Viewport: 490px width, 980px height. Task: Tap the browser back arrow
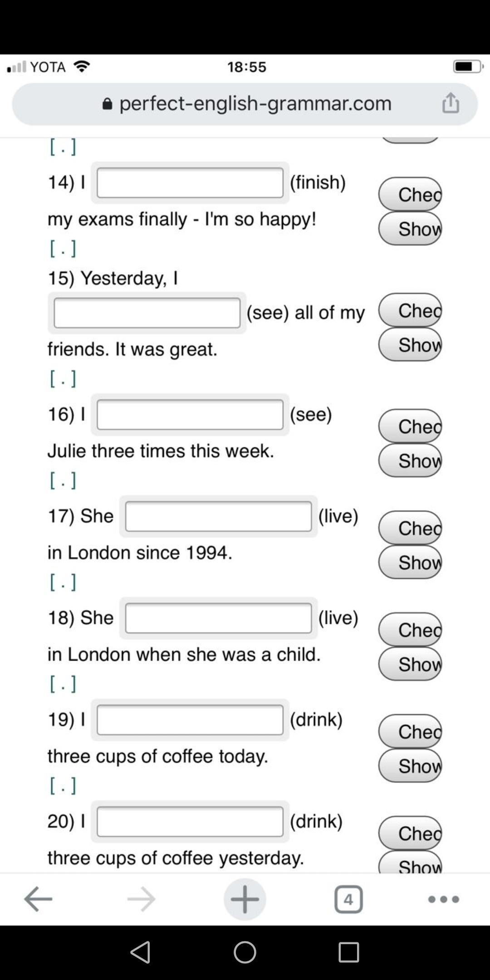pos(38,899)
